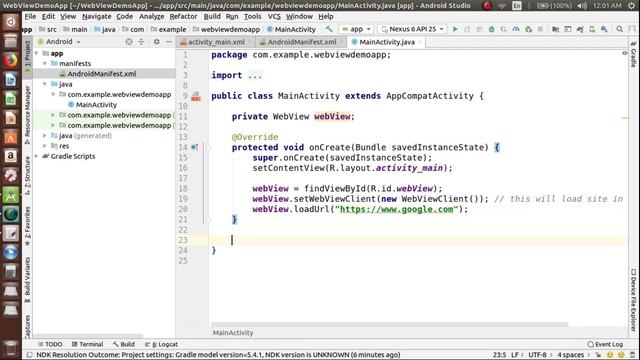Click Collapse All icon in Project panel
Viewport: 640px width, 360px height.
[141, 42]
